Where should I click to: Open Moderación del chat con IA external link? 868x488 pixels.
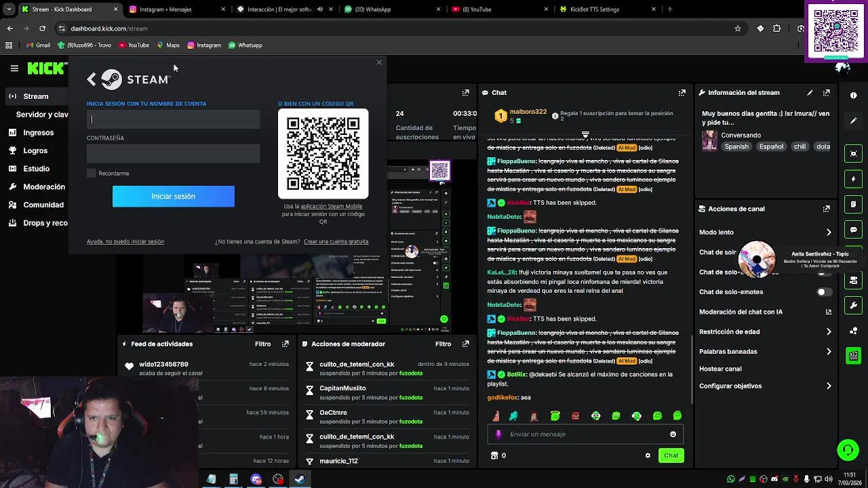pos(829,312)
